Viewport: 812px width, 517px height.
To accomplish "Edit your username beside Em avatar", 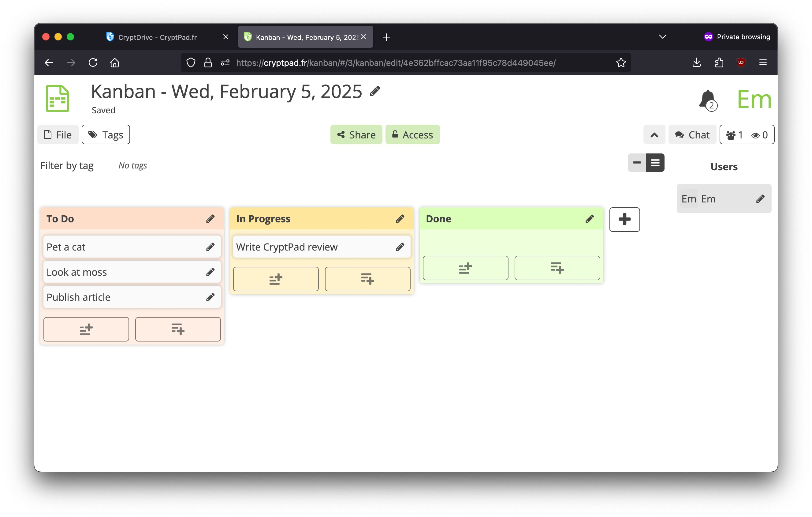I will tap(760, 198).
